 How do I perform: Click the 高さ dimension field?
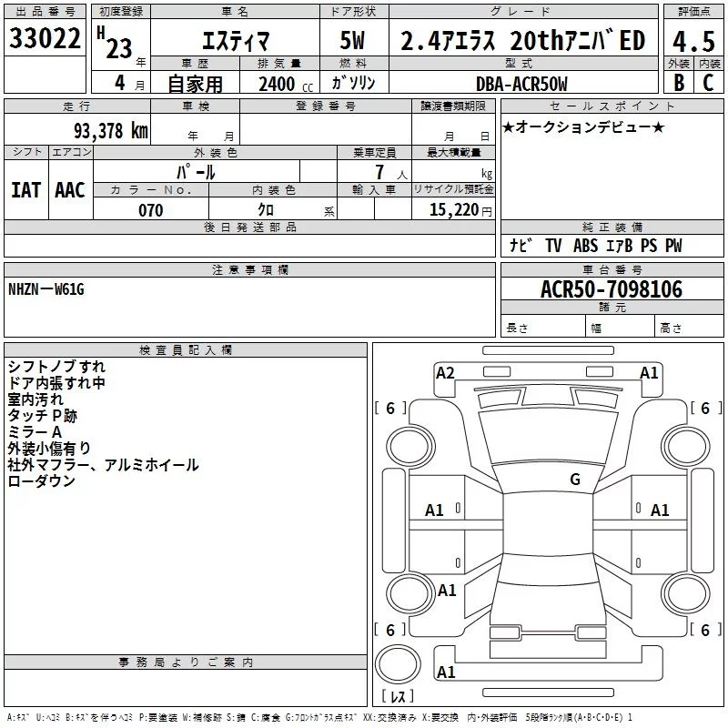click(690, 328)
